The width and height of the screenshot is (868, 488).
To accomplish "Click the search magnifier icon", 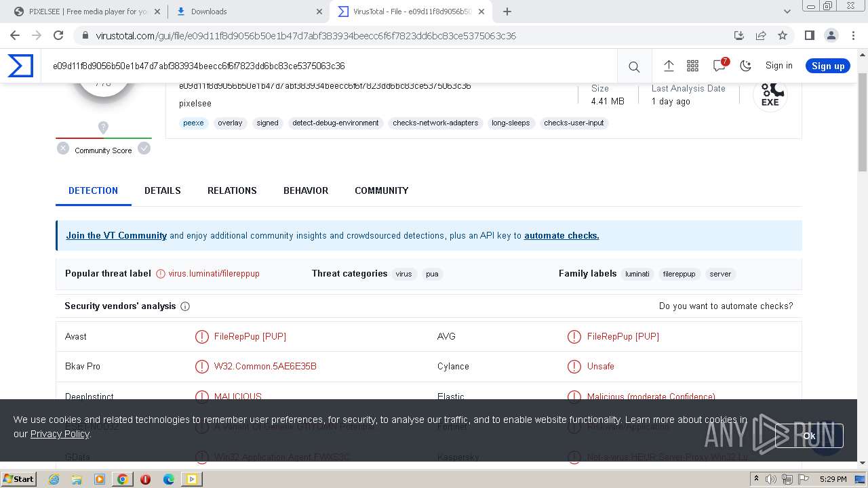I will click(x=634, y=66).
